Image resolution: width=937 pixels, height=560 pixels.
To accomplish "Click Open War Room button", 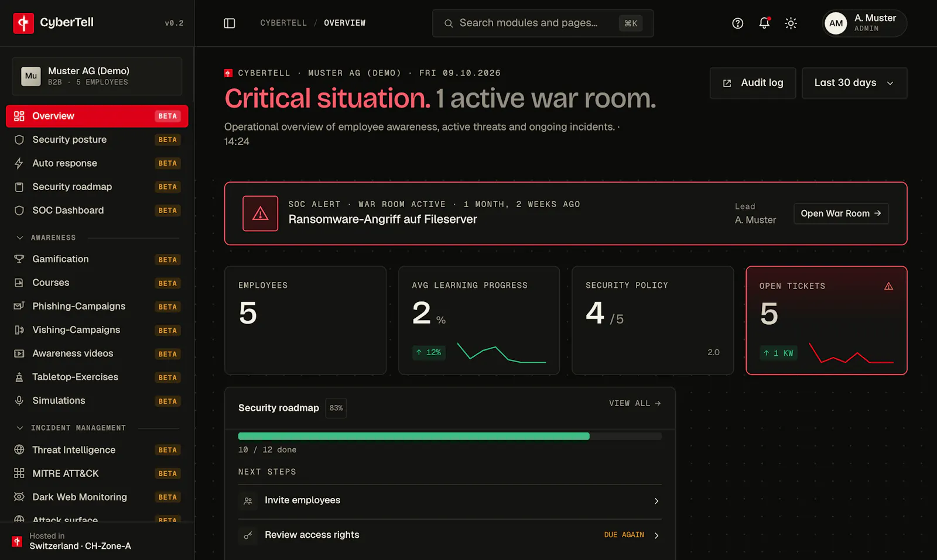I will point(841,214).
